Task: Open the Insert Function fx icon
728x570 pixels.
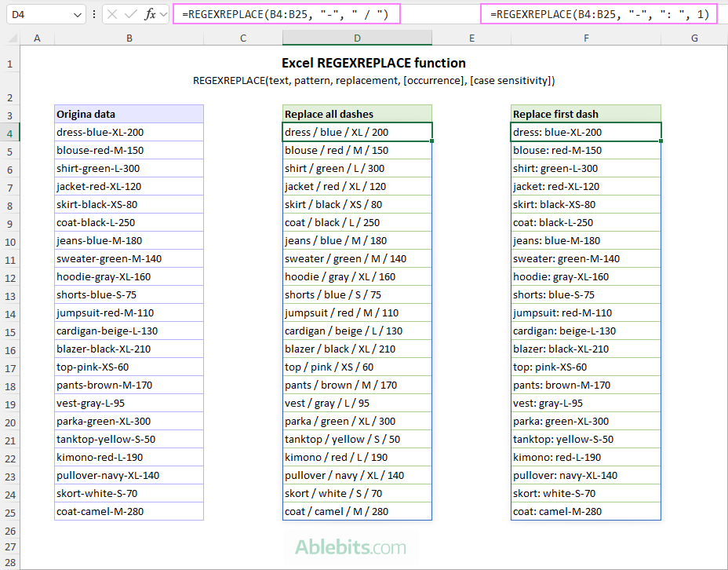Action: click(150, 14)
